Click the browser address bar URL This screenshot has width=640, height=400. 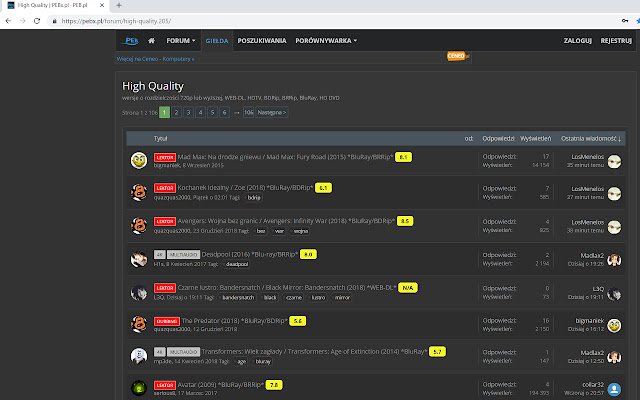116,21
